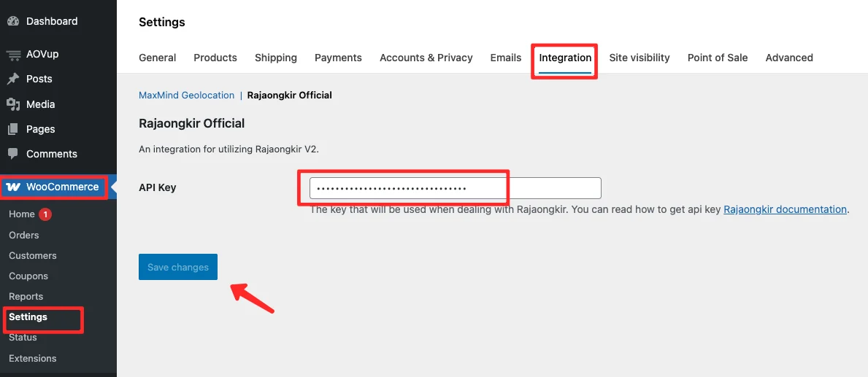Open the Advanced tab

(x=789, y=58)
